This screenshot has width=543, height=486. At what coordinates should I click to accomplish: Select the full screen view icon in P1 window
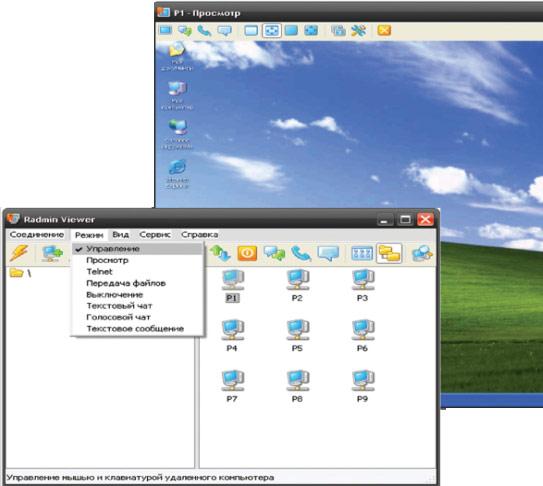coord(291,30)
